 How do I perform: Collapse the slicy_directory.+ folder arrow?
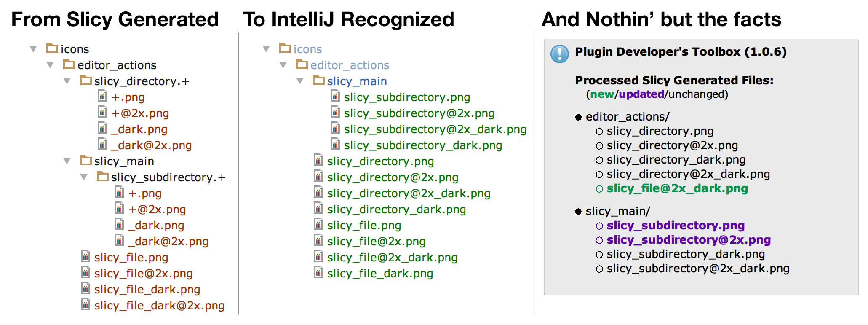click(67, 81)
